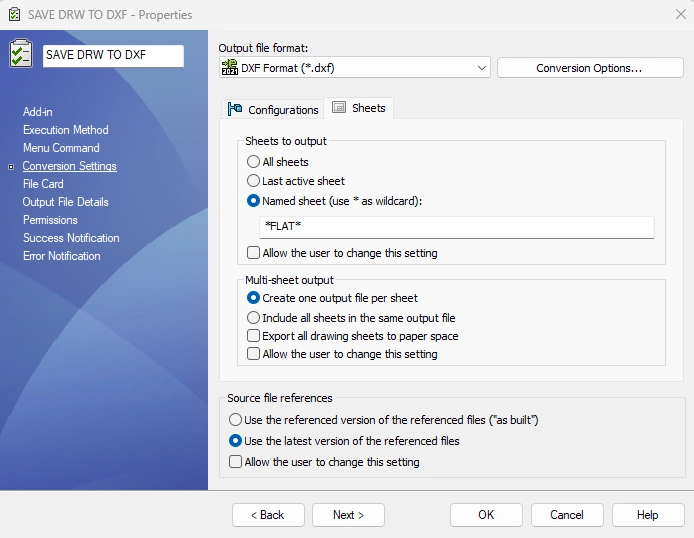Enable Allow user change under Sheets to output
Screen dimensions: 694x538
[253, 253]
